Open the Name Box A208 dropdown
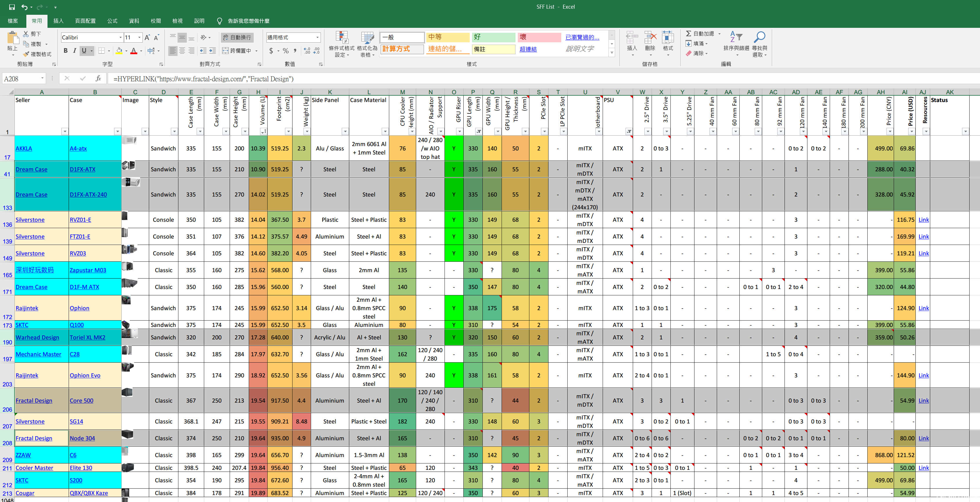Screen dimensions: 980x502 tap(42, 79)
